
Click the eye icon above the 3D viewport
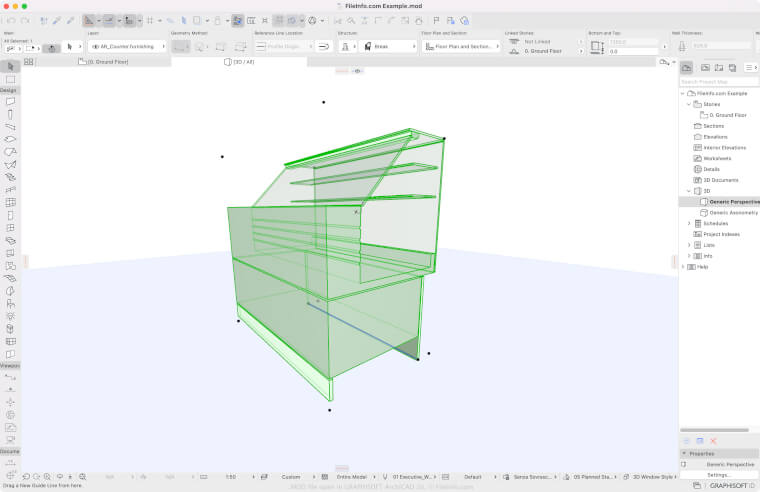click(x=357, y=71)
